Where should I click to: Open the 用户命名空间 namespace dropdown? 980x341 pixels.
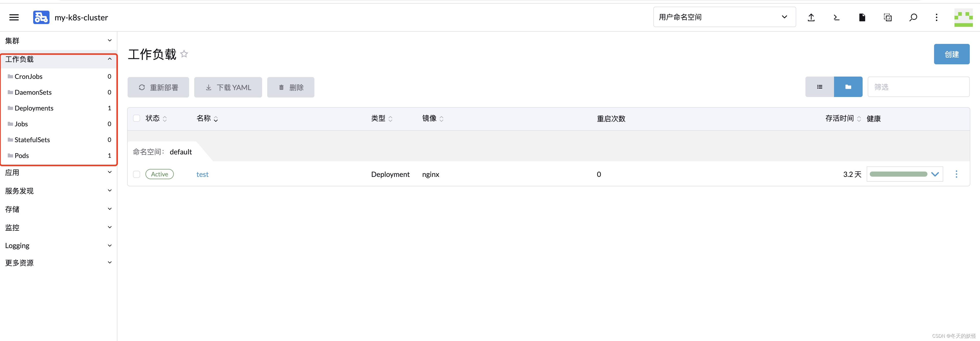(724, 17)
